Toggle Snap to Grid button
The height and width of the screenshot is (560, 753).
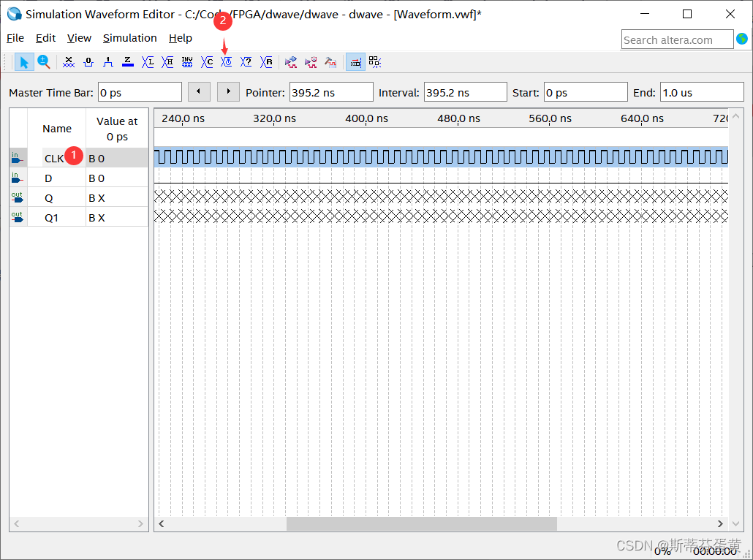click(x=355, y=62)
